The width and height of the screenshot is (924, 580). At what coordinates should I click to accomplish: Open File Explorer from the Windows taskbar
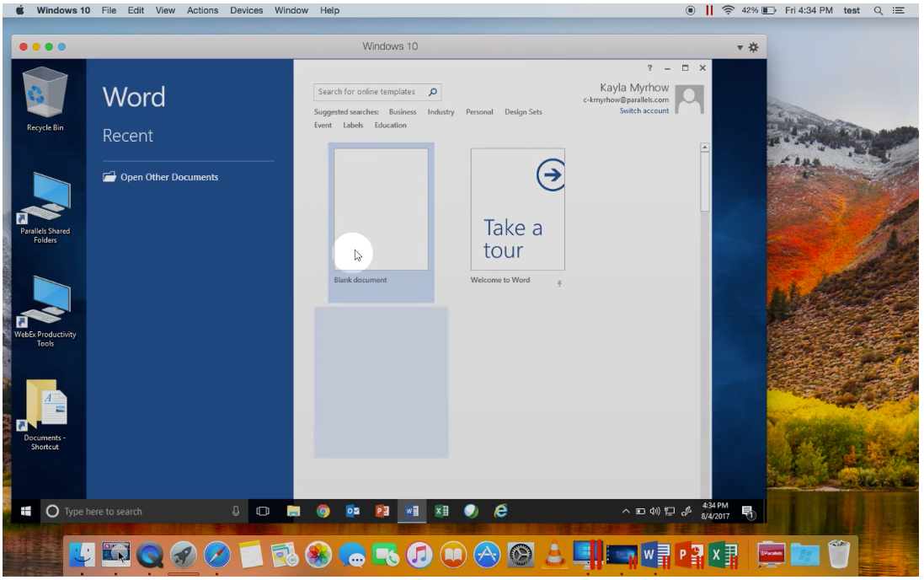(x=293, y=511)
